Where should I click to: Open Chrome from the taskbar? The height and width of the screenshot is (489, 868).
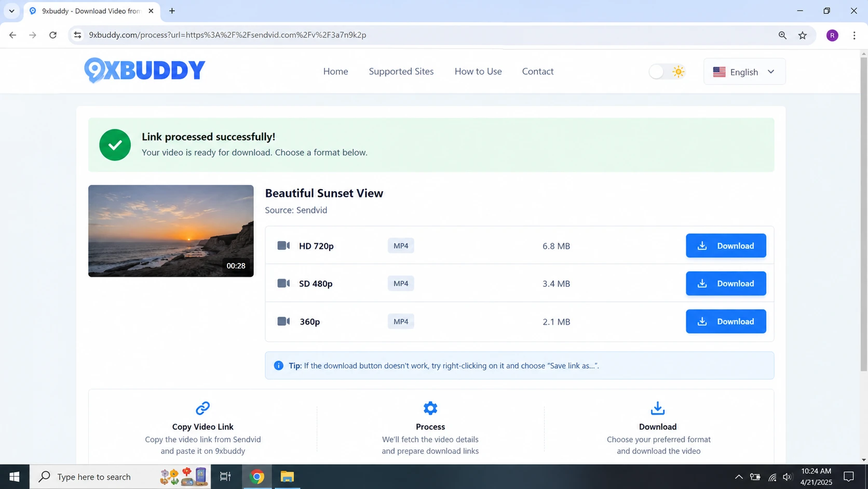(257, 477)
